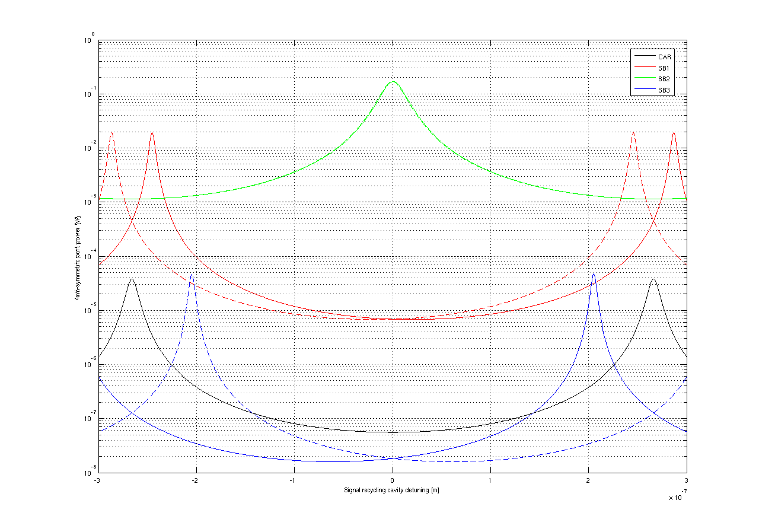
Task: Pick the blue SB3 line sample in legend
Action: pyautogui.click(x=644, y=90)
